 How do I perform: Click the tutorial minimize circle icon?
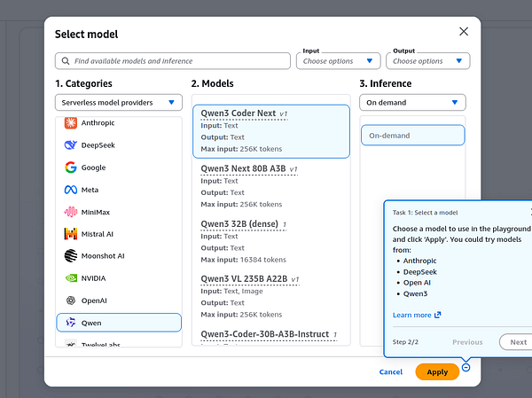[465, 368]
